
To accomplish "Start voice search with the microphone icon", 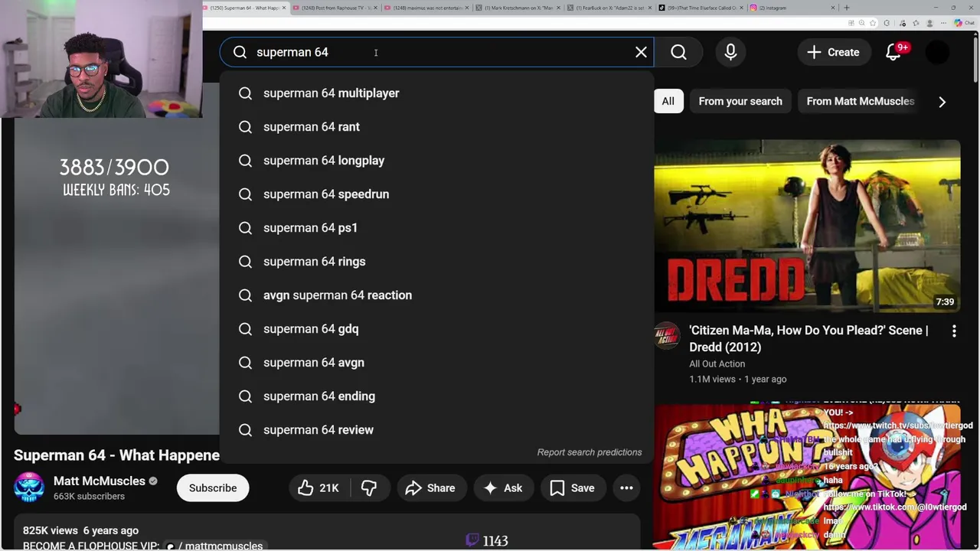I will click(x=730, y=52).
